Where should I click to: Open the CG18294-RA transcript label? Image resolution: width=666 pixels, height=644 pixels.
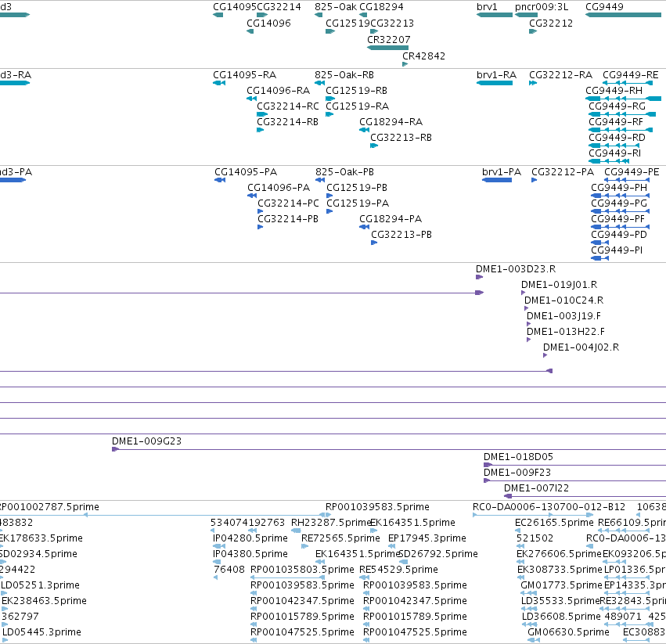[391, 122]
